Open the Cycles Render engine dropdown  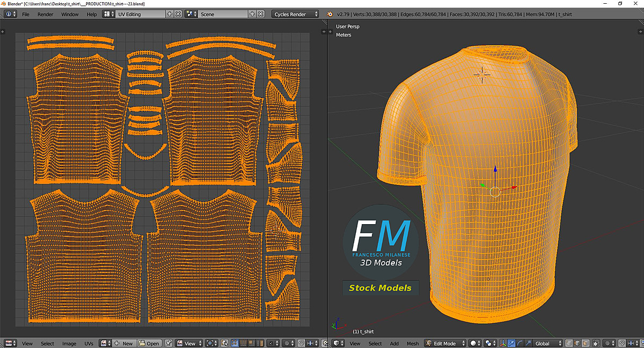[294, 13]
